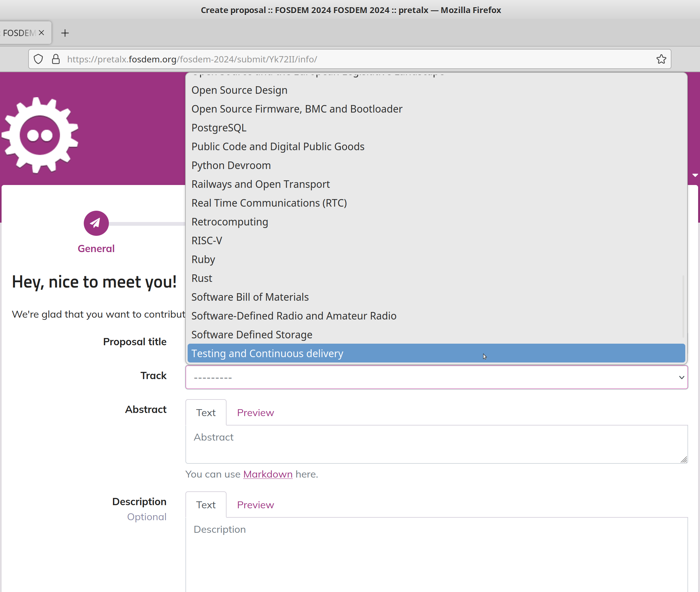
Task: Click the site security padlock icon
Action: coord(56,59)
